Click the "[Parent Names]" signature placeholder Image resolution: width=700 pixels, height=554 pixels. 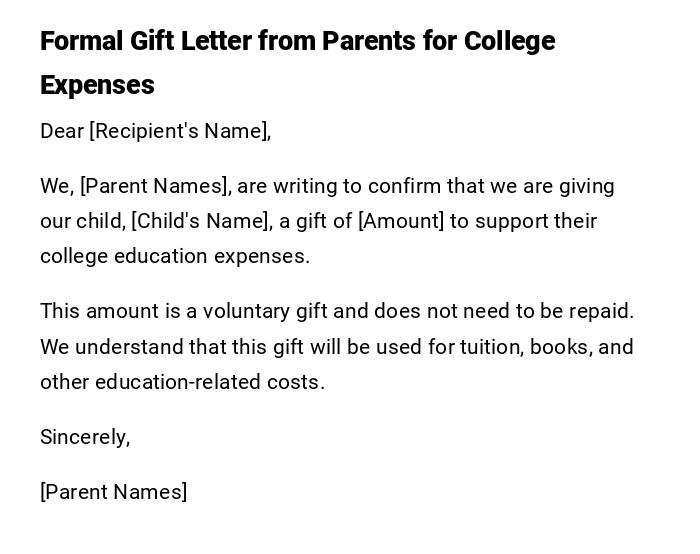(113, 492)
